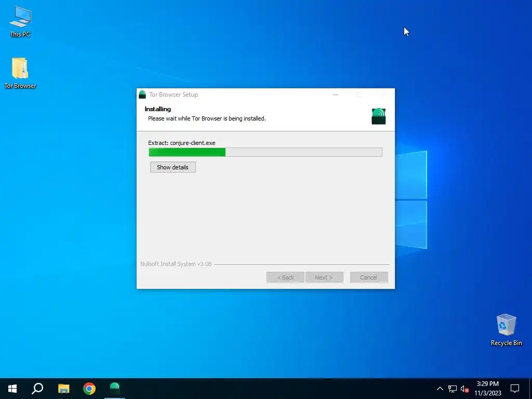Open the notification center icon
The image size is (532, 399).
(515, 389)
